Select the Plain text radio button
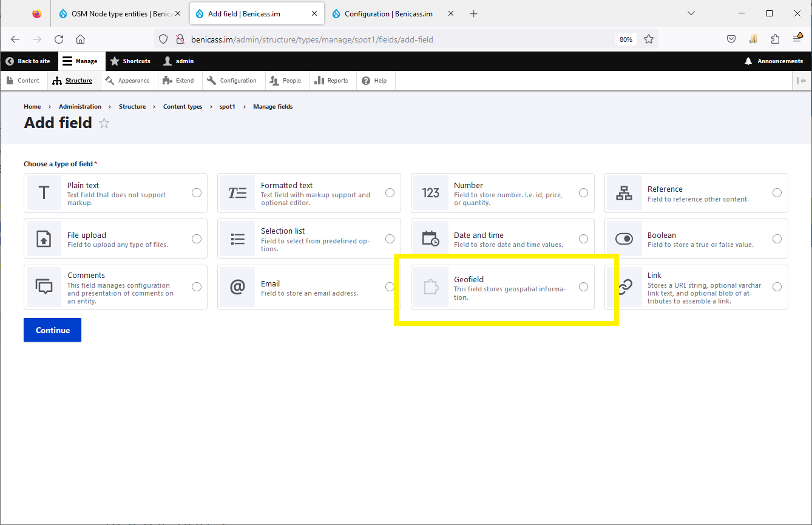This screenshot has width=812, height=525. tap(197, 193)
